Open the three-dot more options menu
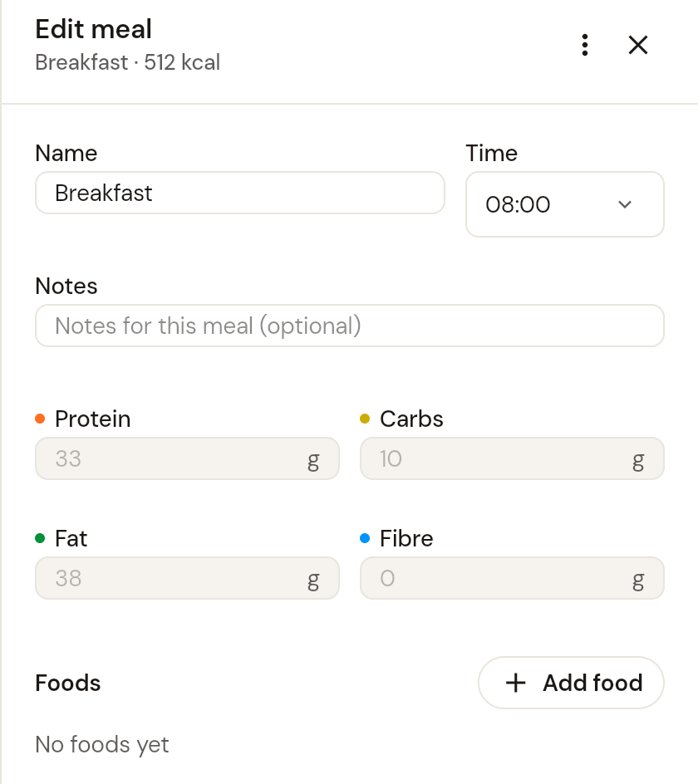698x784 pixels. click(x=584, y=45)
